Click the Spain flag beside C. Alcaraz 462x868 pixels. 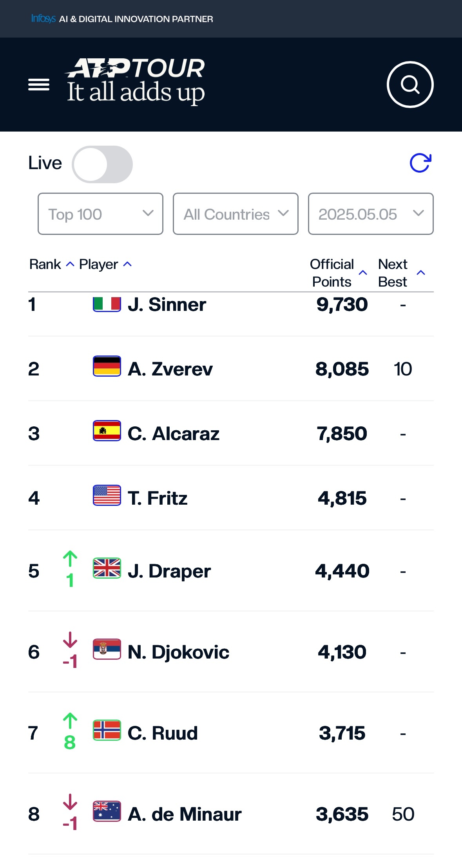click(107, 431)
